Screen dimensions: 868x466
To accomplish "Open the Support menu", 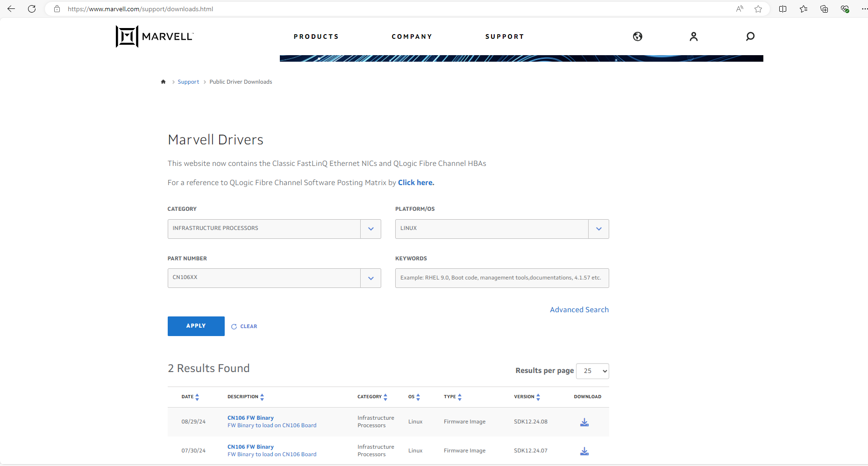I will point(505,36).
